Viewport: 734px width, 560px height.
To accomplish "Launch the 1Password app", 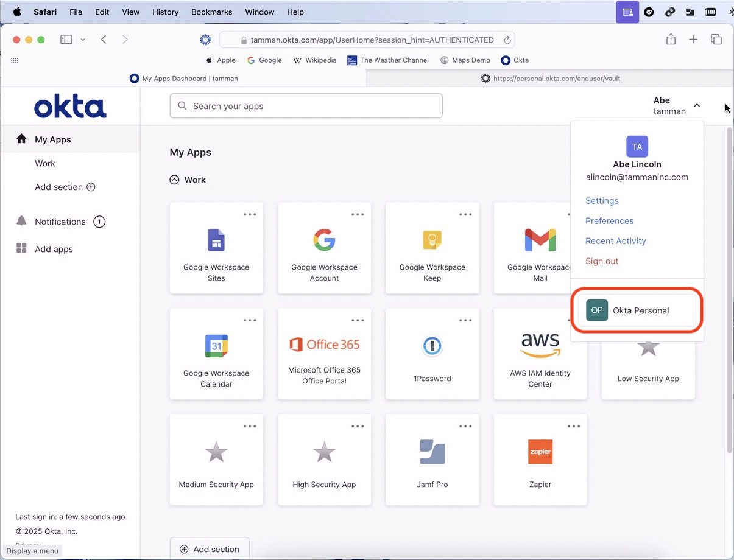I will (x=432, y=354).
